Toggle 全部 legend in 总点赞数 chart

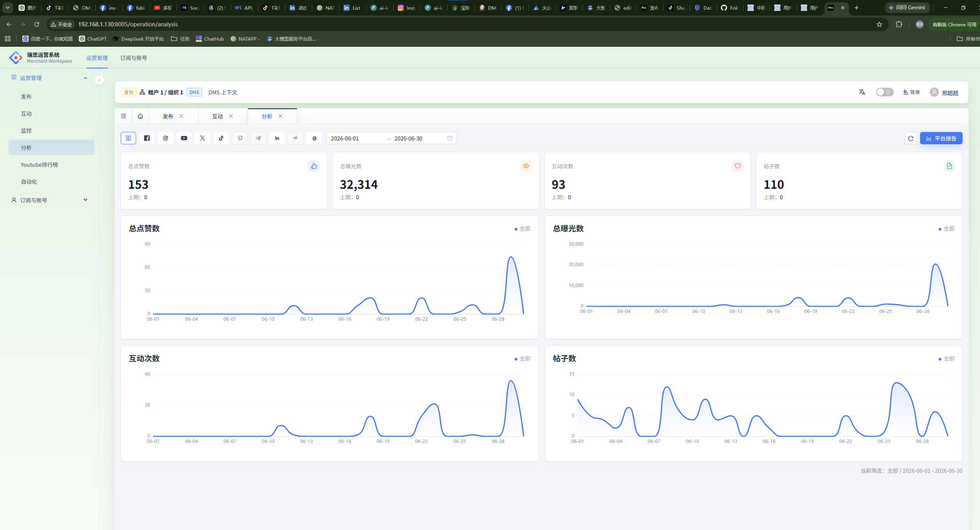coord(522,229)
